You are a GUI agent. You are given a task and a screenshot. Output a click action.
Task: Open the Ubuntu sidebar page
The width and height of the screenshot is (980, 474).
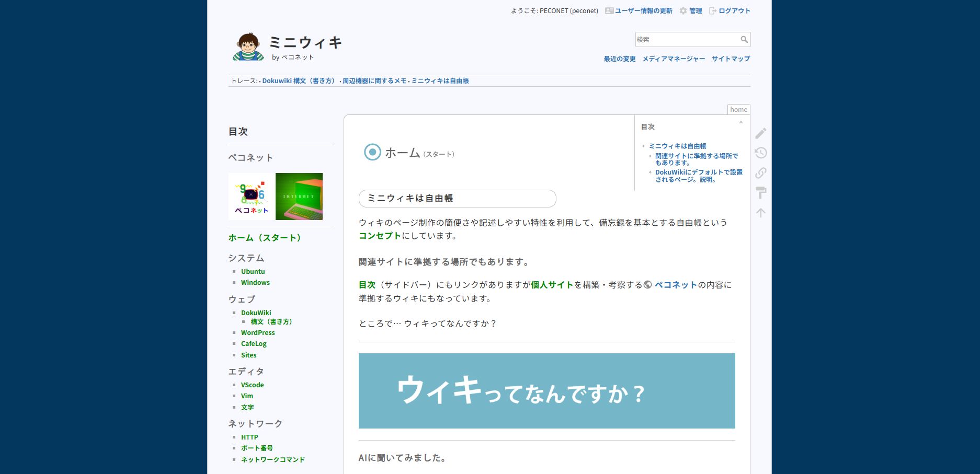point(253,272)
